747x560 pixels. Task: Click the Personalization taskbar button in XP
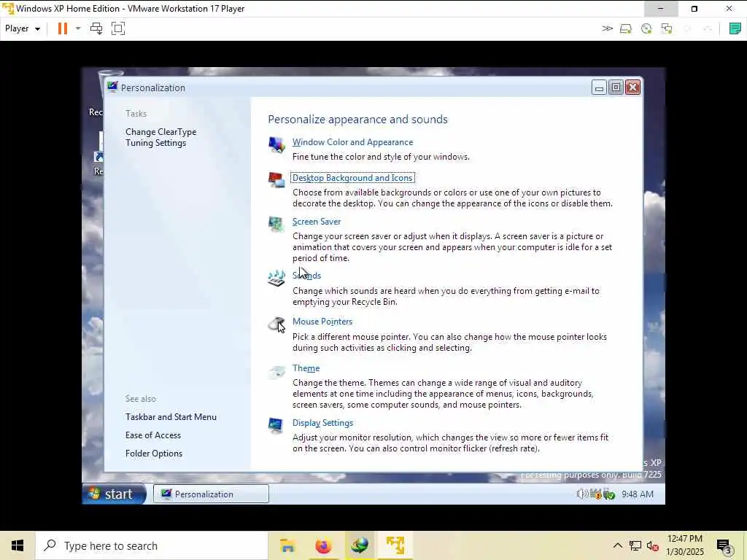coord(211,494)
